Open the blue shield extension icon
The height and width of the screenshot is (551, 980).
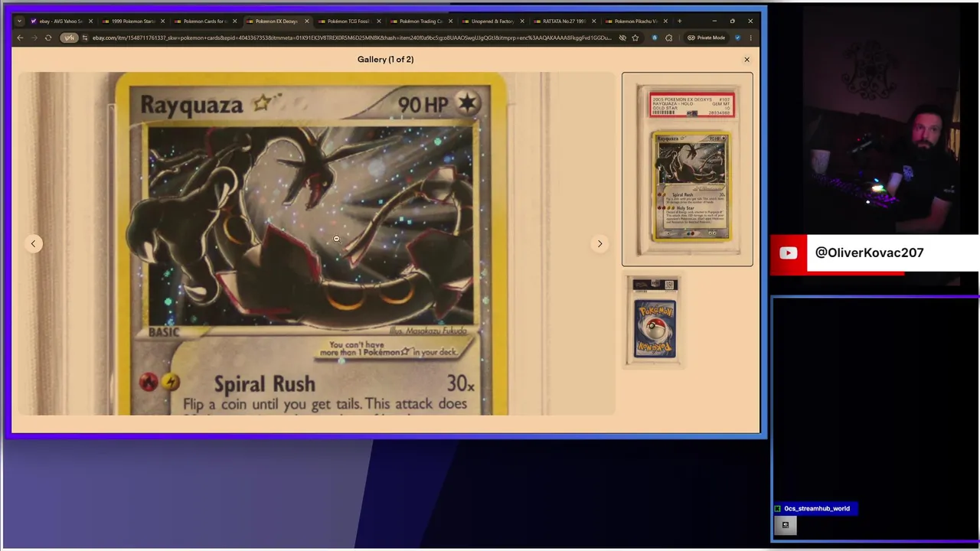click(x=655, y=37)
